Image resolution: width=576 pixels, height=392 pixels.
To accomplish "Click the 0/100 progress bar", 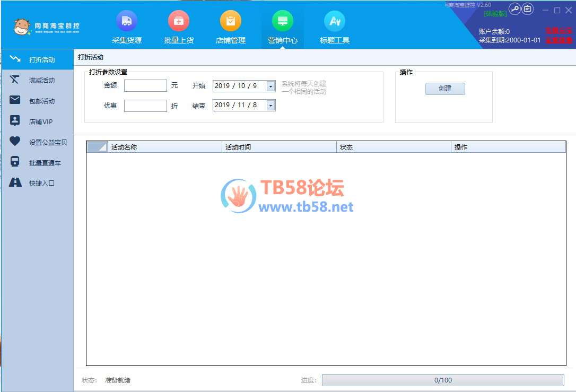I will (443, 380).
